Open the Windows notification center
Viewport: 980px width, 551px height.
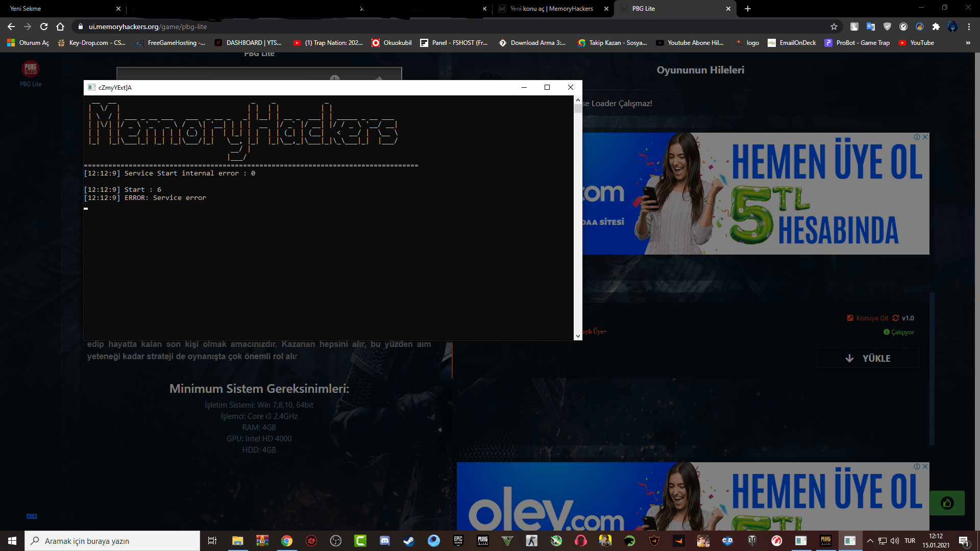pos(964,541)
